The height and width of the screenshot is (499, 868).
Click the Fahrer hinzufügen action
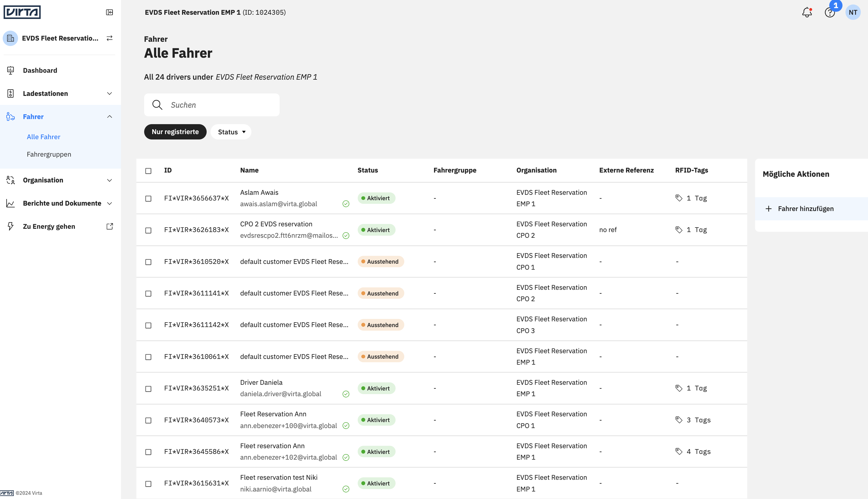click(x=812, y=209)
